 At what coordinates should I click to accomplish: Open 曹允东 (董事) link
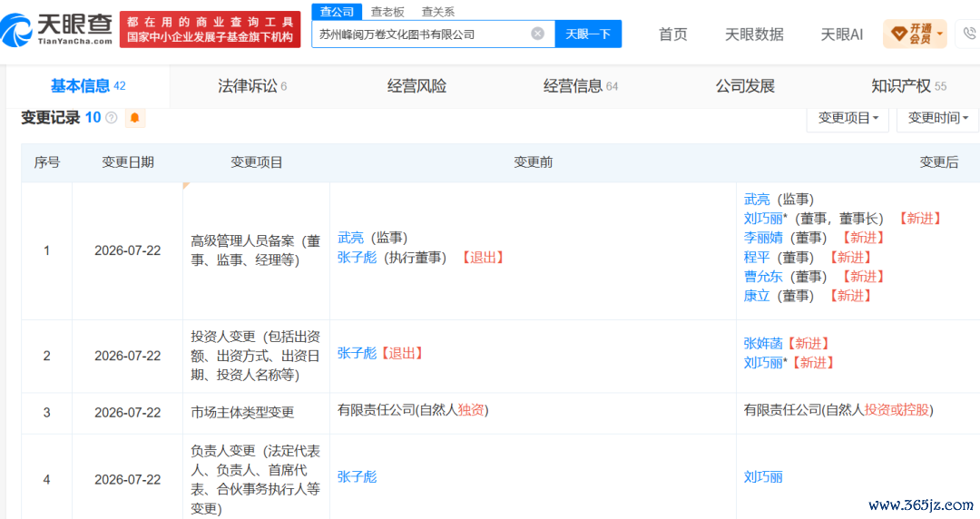point(763,277)
